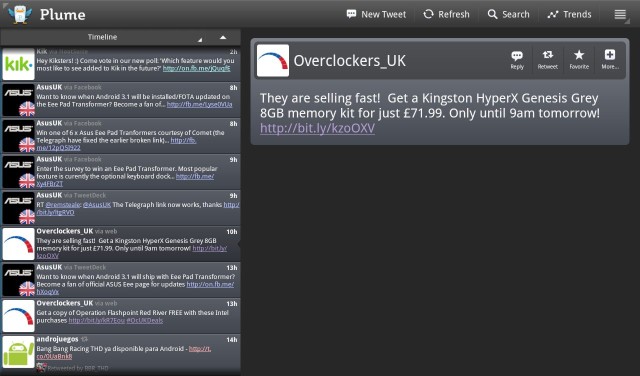Reply to the Overclockers_UK tweet
640x376 pixels.
[x=517, y=60]
